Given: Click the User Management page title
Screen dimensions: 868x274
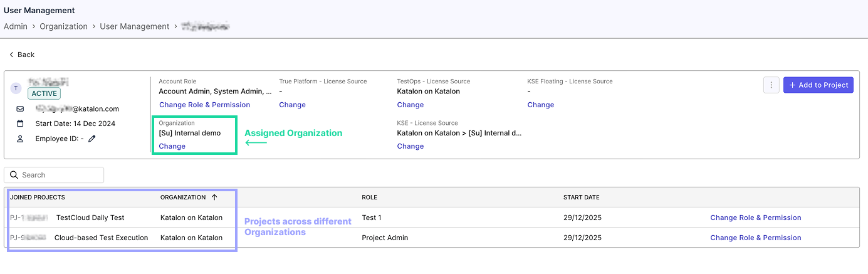Looking at the screenshot, I should [x=39, y=11].
